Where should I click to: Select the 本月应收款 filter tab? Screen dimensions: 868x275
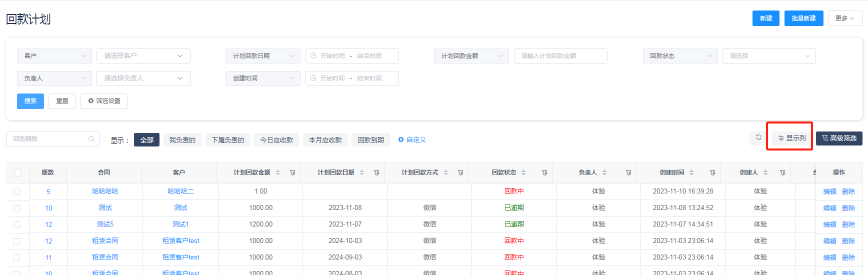coord(325,140)
